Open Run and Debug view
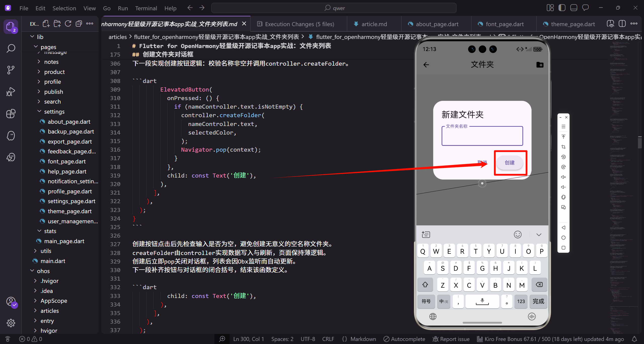644x344 pixels. (11, 92)
